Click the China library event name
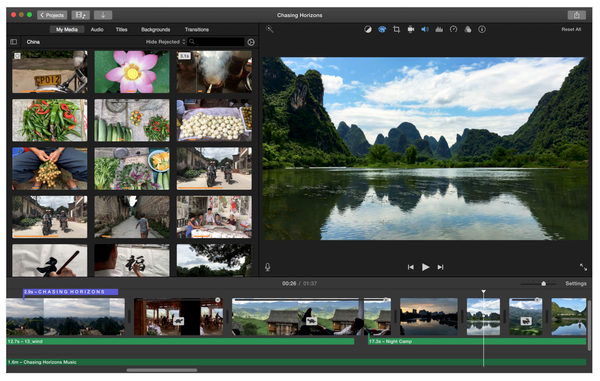 33,42
